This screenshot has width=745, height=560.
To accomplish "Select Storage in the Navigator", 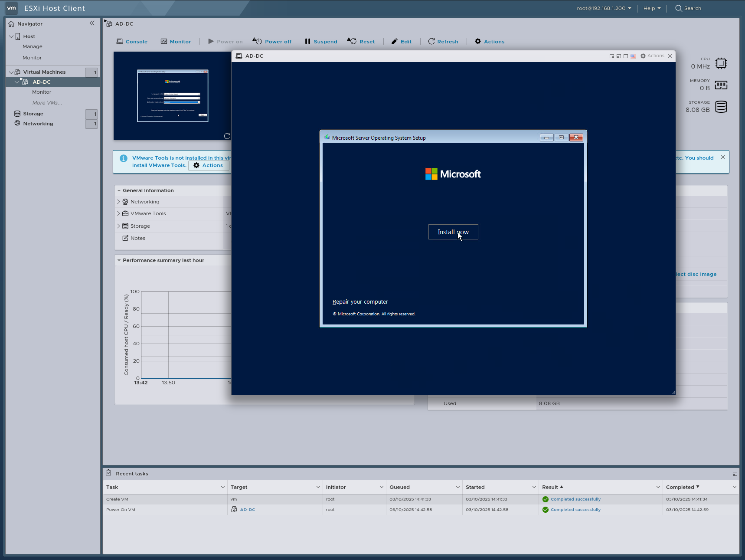I will tap(33, 113).
